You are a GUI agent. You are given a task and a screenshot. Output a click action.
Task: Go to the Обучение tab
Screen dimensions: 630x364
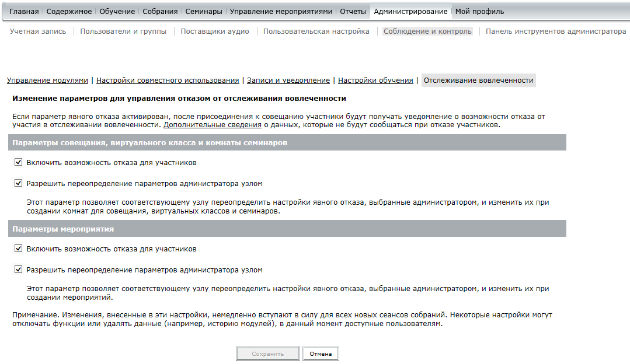click(117, 12)
